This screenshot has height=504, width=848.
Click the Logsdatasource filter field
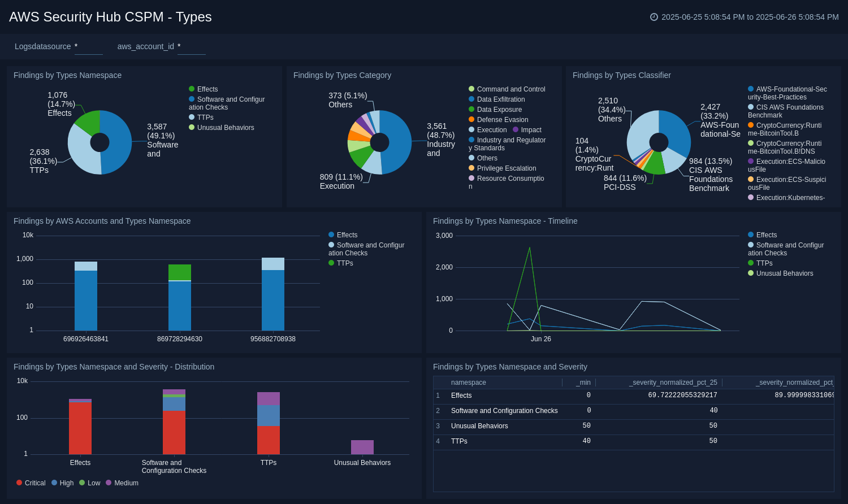(88, 47)
